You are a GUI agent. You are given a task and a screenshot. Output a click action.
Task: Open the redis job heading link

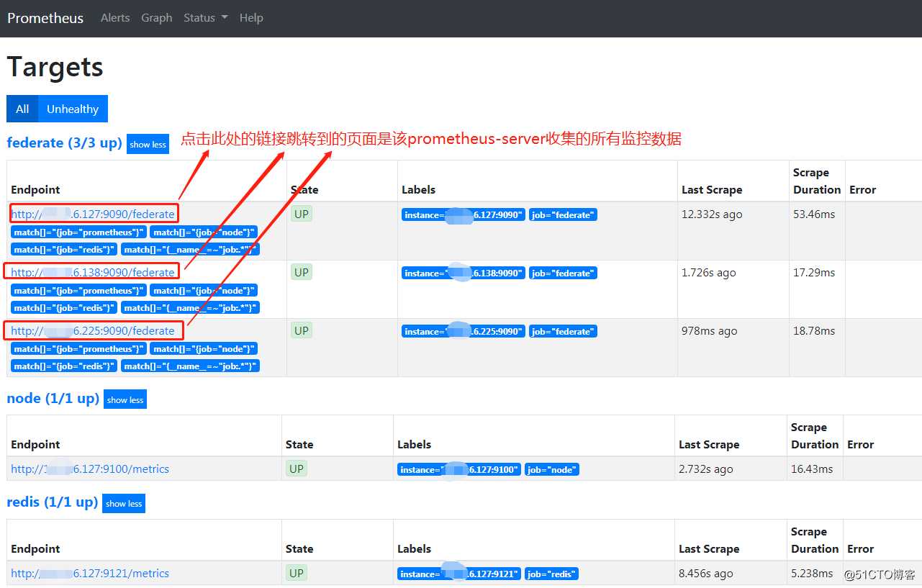[x=52, y=502]
